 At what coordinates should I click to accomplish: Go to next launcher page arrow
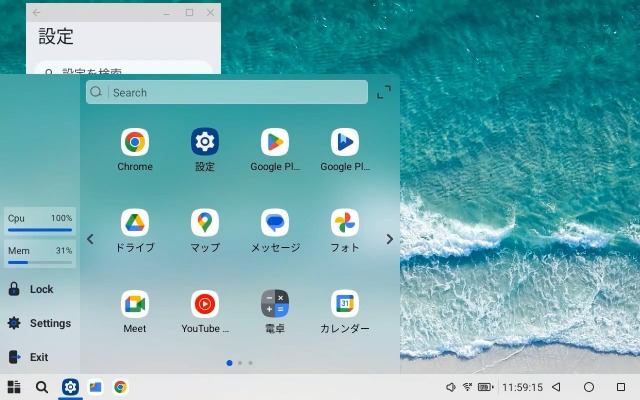(389, 239)
